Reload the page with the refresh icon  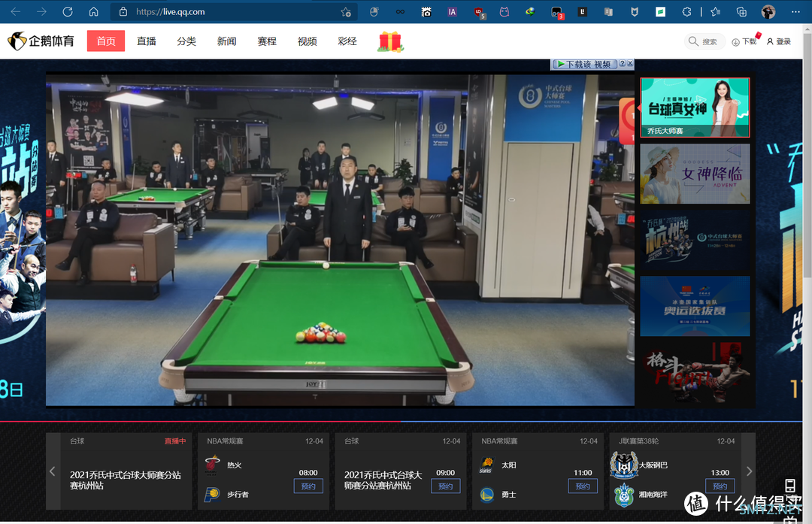coord(68,11)
